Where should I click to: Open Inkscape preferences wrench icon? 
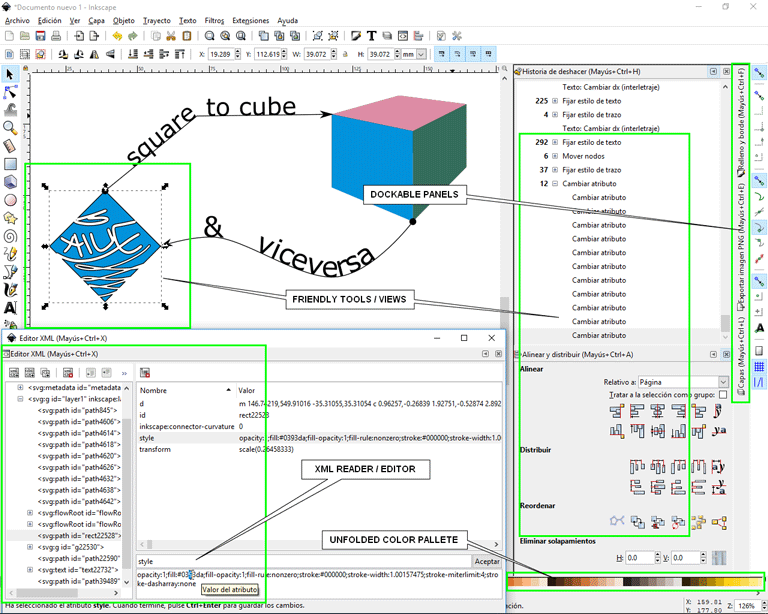[x=456, y=36]
